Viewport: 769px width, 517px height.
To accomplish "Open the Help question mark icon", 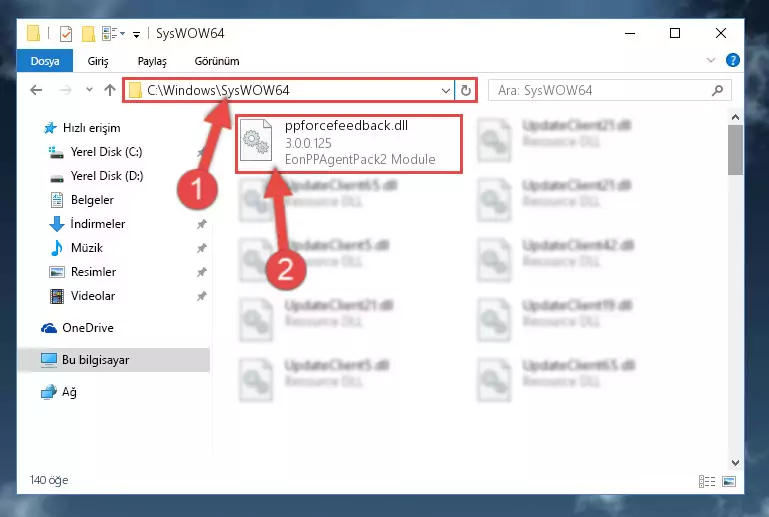I will pos(732,60).
